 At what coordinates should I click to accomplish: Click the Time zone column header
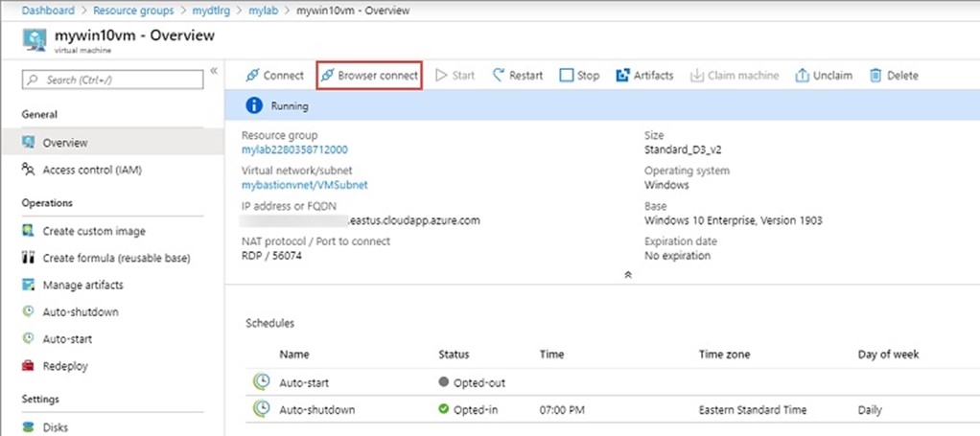coord(724,355)
